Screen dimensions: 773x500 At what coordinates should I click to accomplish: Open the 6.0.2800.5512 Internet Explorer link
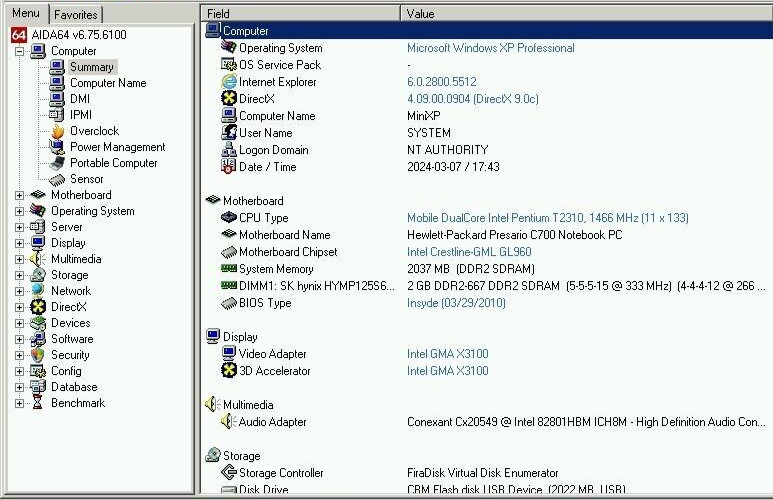pos(442,82)
